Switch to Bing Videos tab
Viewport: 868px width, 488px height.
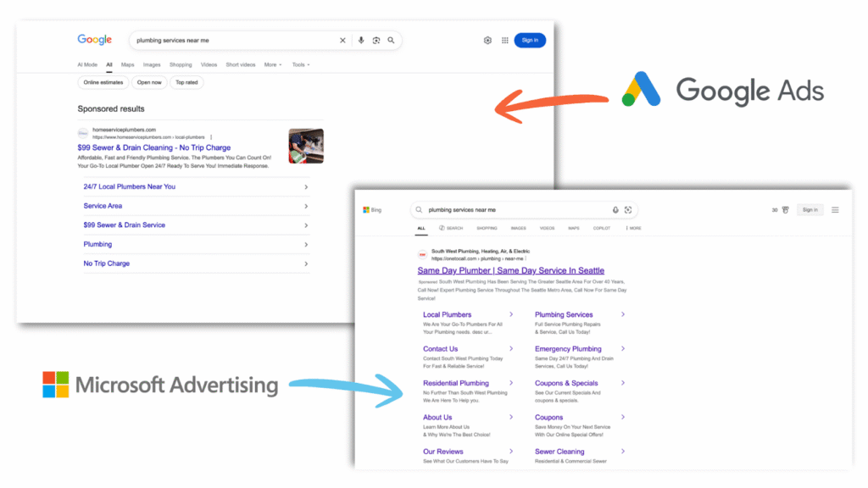tap(547, 228)
